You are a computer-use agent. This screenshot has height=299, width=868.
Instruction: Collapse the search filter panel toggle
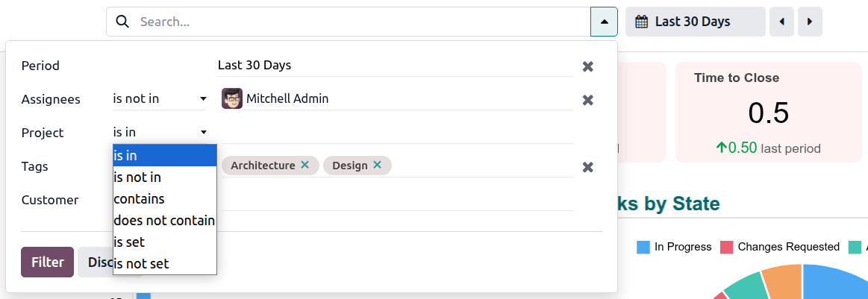coord(604,22)
